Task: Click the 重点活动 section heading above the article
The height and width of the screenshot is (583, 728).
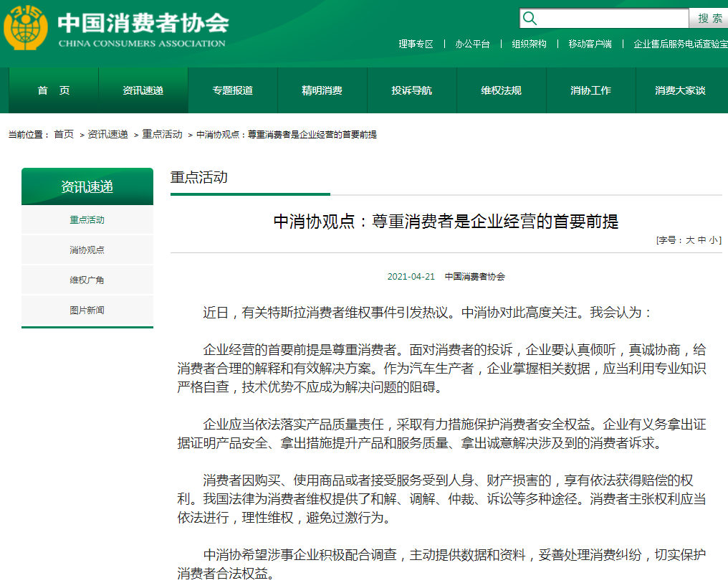Action: [x=199, y=177]
